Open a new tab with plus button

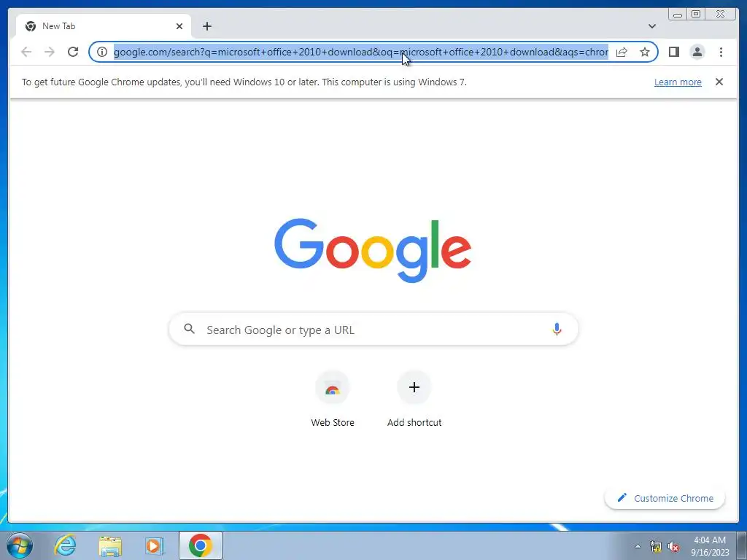(x=206, y=26)
